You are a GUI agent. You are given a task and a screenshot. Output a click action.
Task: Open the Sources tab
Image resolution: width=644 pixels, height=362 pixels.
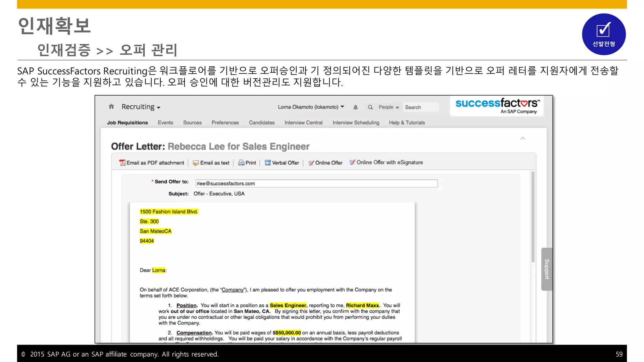(x=192, y=123)
